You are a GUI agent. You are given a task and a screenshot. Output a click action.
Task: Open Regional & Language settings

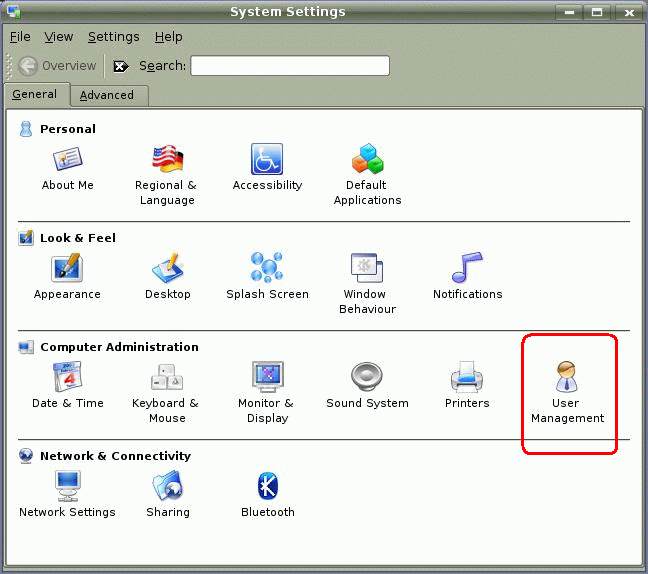click(167, 160)
